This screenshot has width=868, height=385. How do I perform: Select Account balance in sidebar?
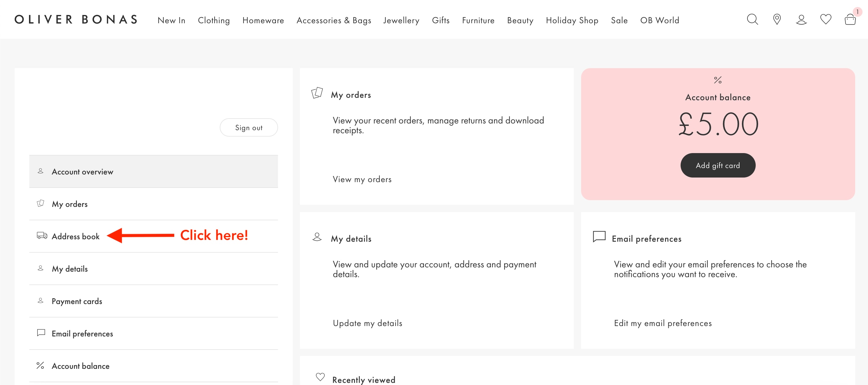tap(153, 366)
